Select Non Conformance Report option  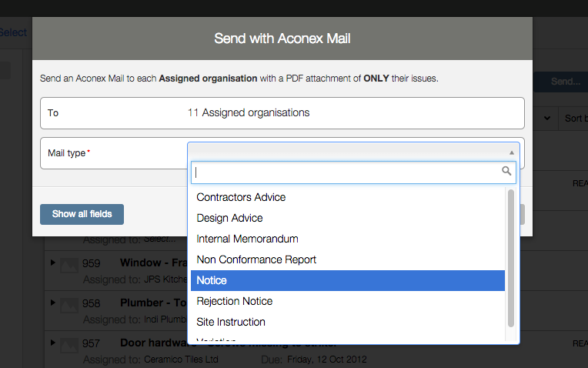(348, 259)
